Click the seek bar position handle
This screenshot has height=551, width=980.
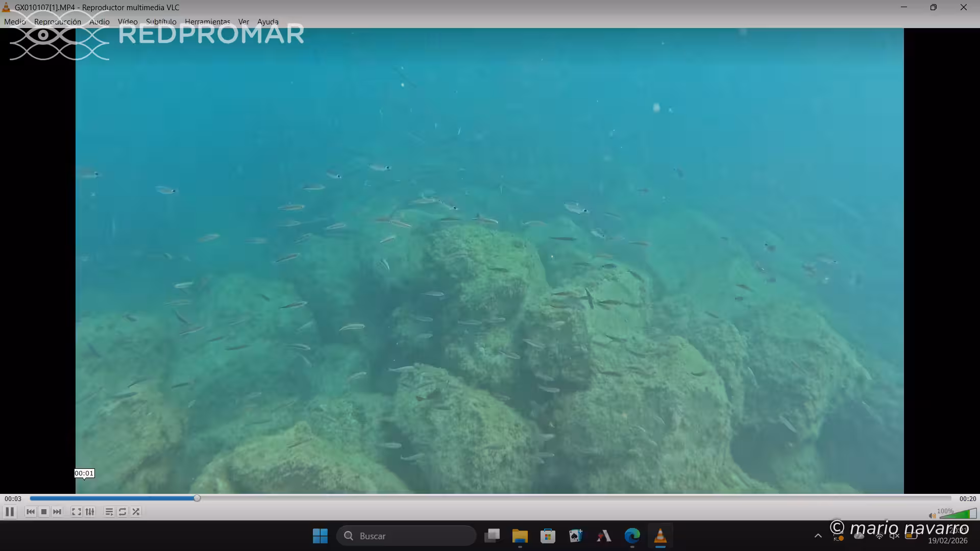[x=197, y=498]
